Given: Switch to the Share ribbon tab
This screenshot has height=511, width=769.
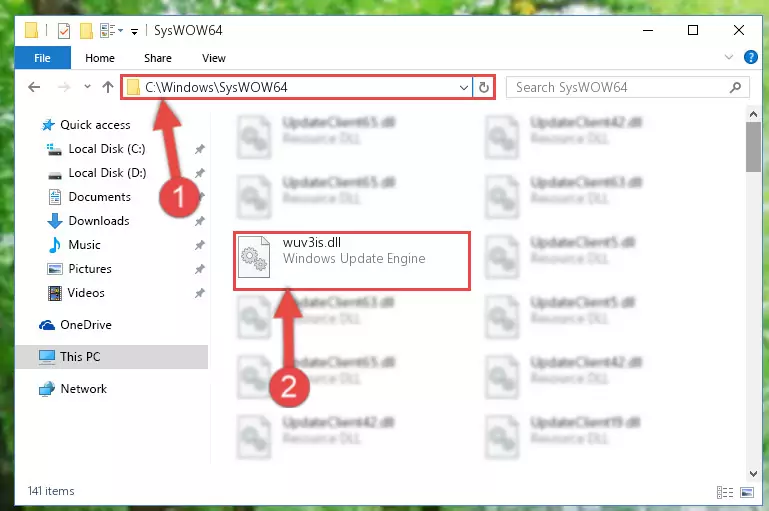Looking at the screenshot, I should [157, 58].
